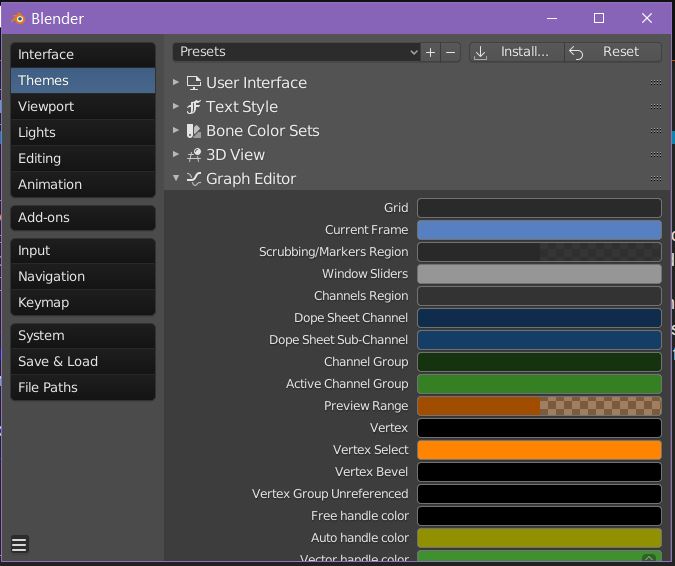Go to System preferences
The width and height of the screenshot is (675, 566).
[x=83, y=335]
